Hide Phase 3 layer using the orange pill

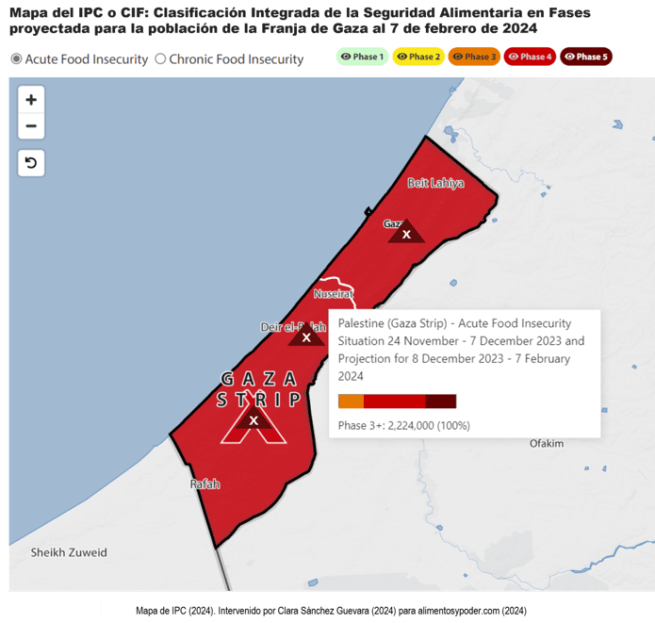coord(474,57)
